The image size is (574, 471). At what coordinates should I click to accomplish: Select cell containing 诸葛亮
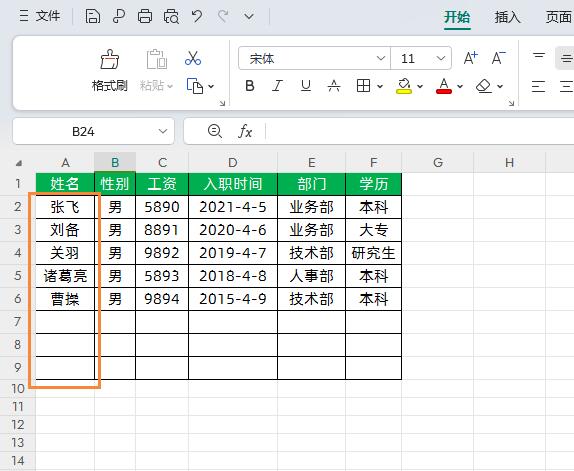65,276
